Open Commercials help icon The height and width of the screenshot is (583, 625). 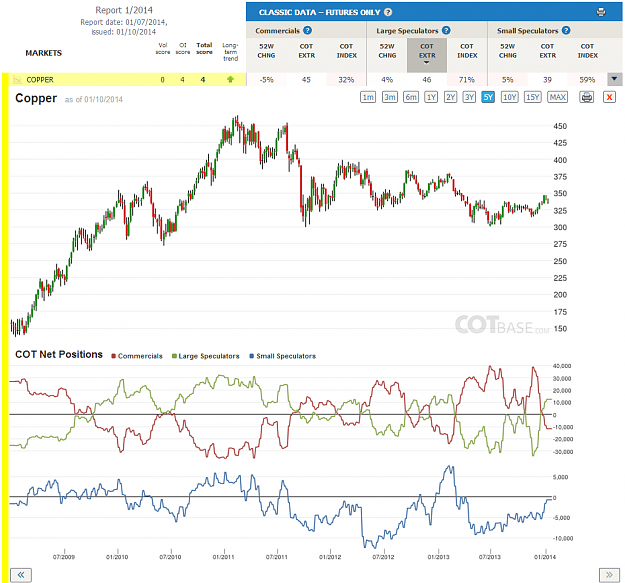tap(307, 30)
